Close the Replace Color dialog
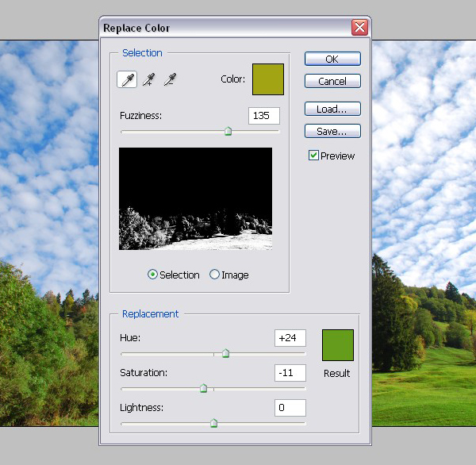476x465 pixels. [x=359, y=27]
